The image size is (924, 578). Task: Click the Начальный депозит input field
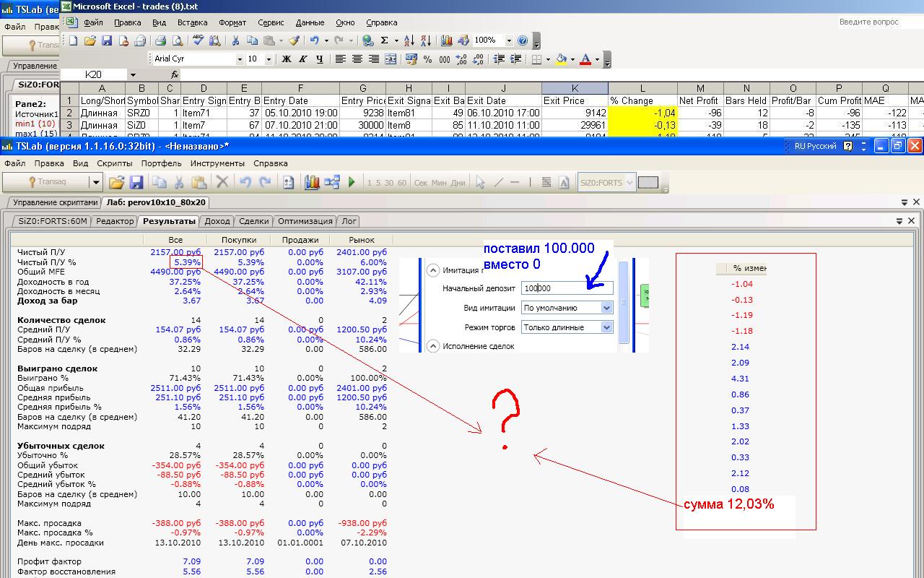pyautogui.click(x=567, y=288)
